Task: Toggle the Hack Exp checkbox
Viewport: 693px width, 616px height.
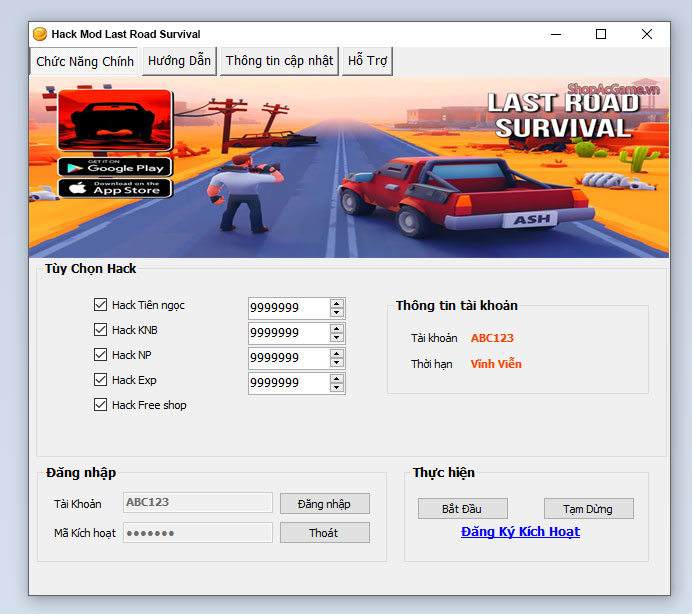Action: (x=100, y=380)
